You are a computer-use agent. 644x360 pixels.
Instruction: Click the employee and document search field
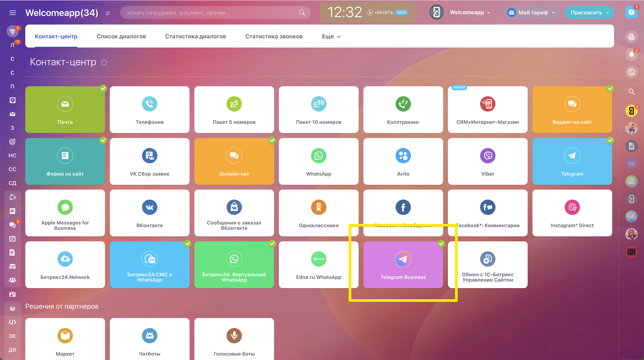[210, 13]
